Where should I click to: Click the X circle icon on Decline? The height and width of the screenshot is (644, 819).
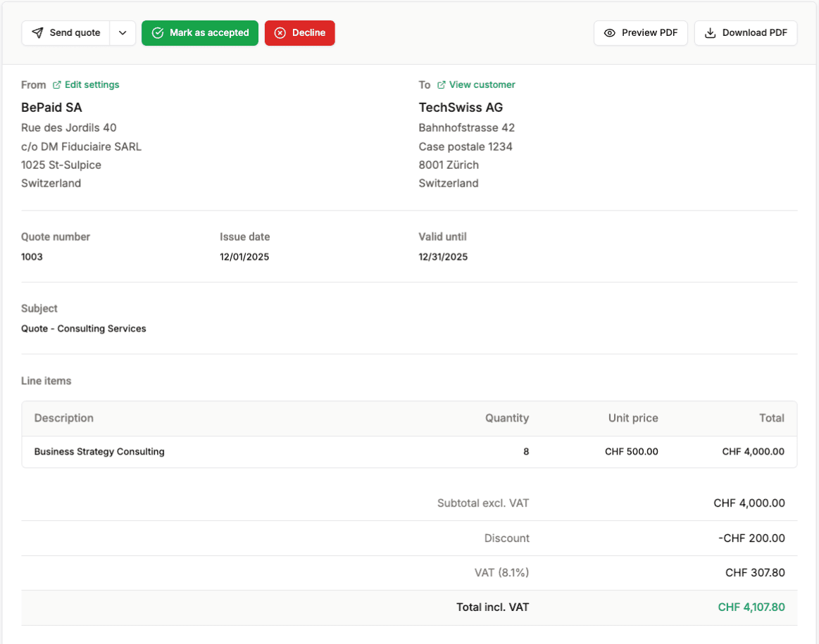[280, 33]
